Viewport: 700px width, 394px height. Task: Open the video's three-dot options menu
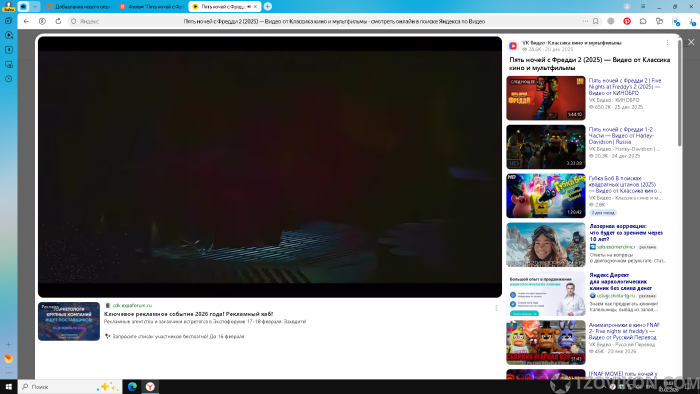coord(667,43)
